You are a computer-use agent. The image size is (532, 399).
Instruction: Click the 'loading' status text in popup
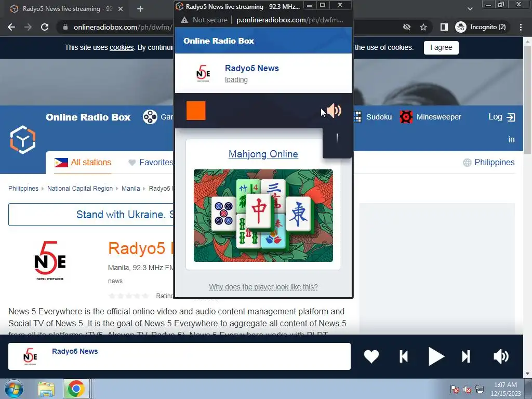(236, 79)
